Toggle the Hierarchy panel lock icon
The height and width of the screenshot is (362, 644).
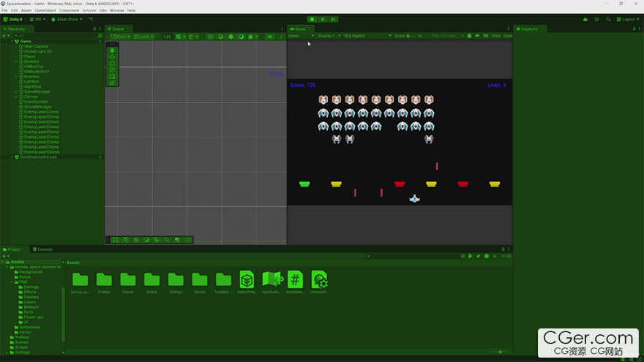click(x=94, y=29)
